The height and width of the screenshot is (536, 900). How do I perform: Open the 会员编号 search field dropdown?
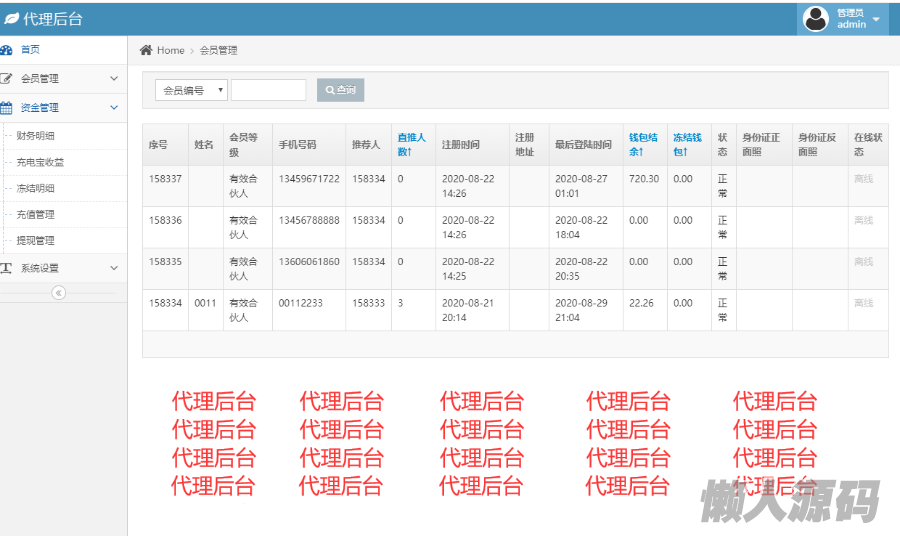(191, 90)
